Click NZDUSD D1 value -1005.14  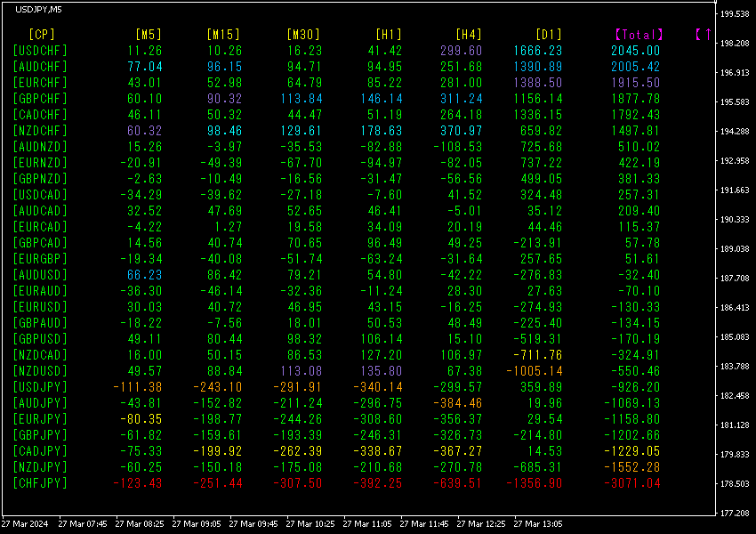(535, 371)
